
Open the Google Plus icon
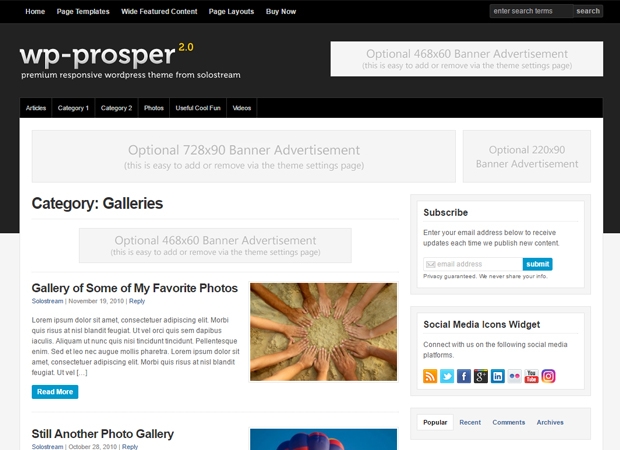tap(481, 376)
